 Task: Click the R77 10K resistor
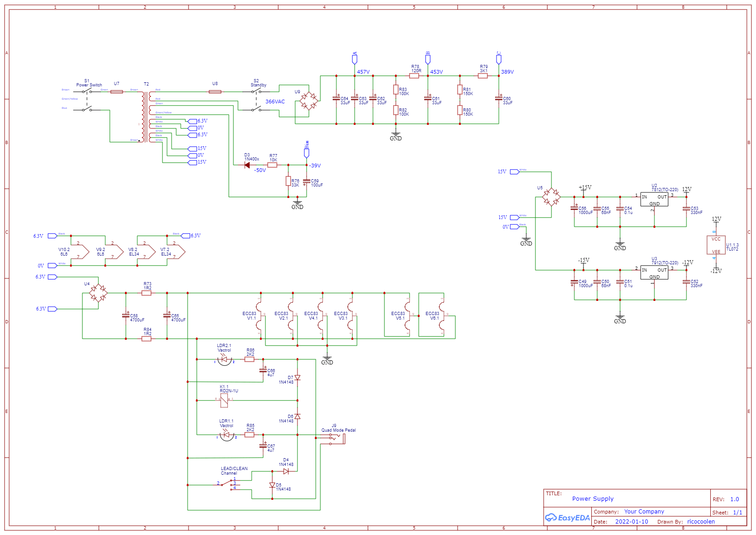pos(272,165)
